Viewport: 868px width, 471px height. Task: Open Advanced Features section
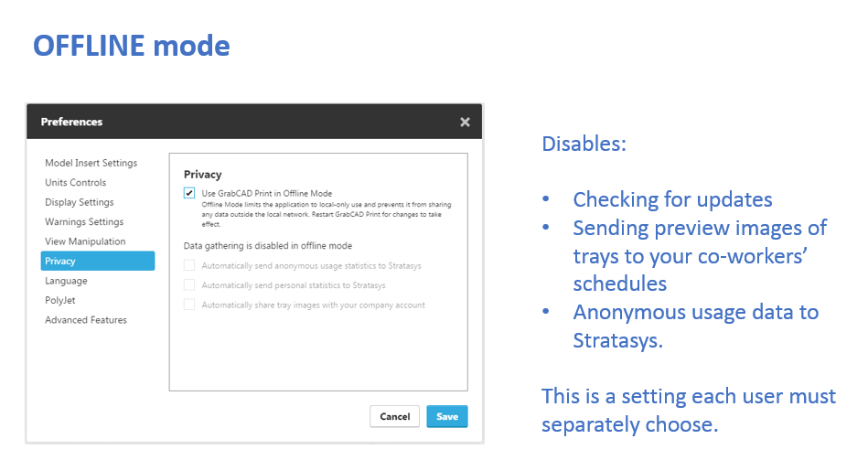pyautogui.click(x=86, y=320)
